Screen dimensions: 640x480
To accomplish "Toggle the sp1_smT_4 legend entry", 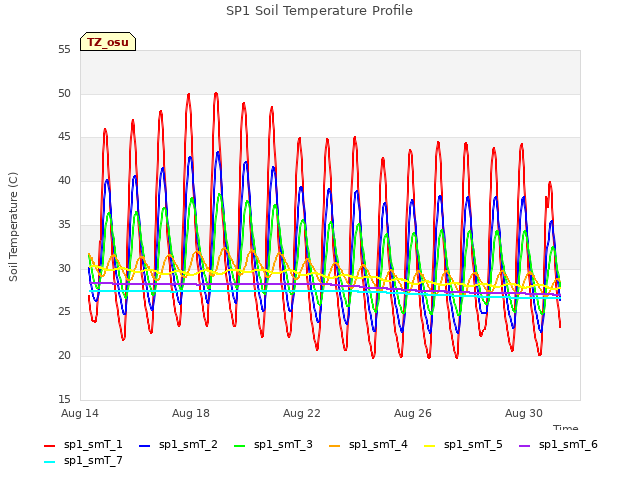I will point(368,444).
